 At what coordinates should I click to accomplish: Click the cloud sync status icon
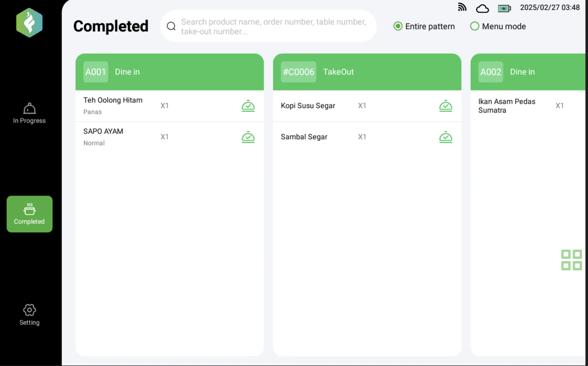click(482, 9)
